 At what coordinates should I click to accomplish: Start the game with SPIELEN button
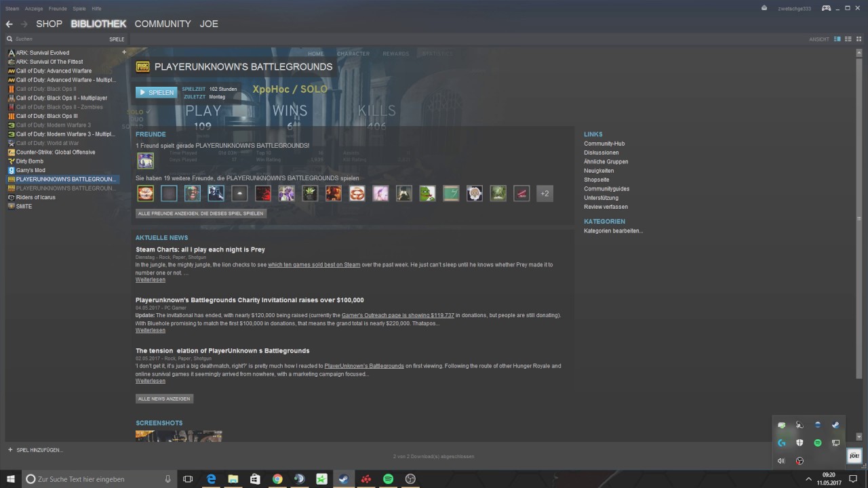[156, 93]
